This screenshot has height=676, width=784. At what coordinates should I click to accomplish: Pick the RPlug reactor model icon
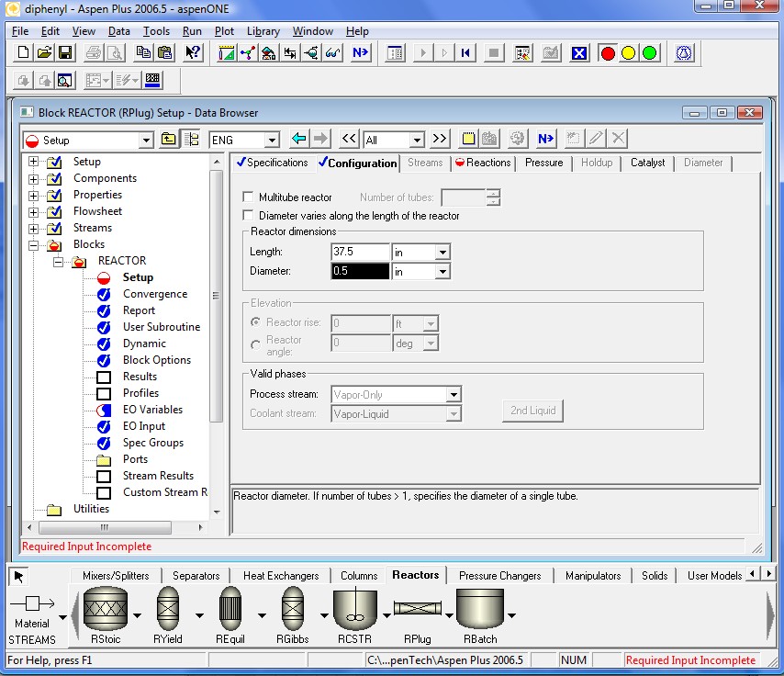418,609
